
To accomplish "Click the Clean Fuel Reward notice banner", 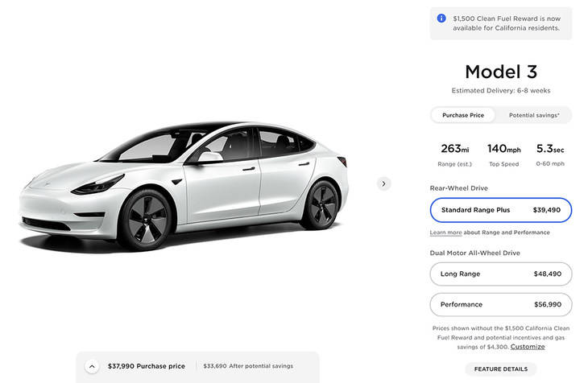I will point(506,23).
